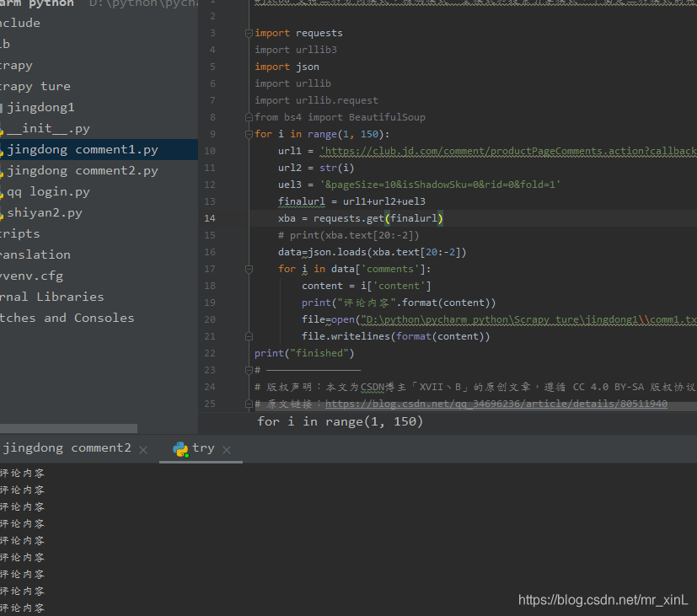Toggle fold marker at line 25
This screenshot has width=697, height=616.
249,404
